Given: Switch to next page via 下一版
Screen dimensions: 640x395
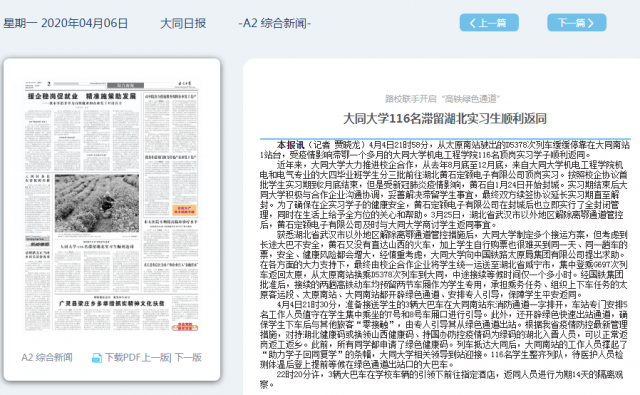Looking at the screenshot, I should tap(188, 358).
